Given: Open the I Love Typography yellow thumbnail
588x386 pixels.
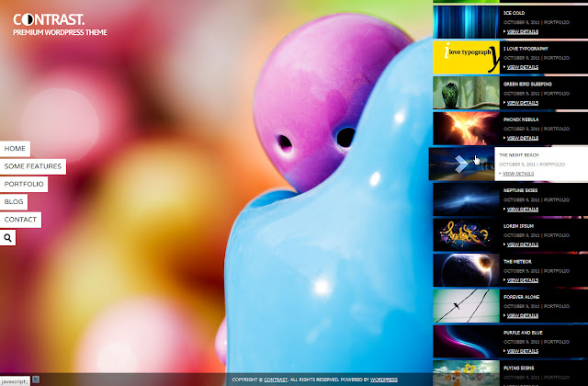Looking at the screenshot, I should [x=467, y=57].
